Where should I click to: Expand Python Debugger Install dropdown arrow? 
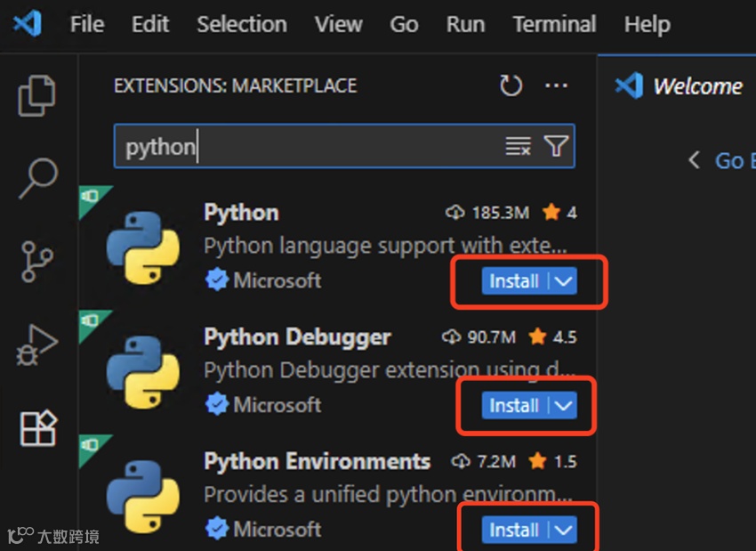point(564,406)
